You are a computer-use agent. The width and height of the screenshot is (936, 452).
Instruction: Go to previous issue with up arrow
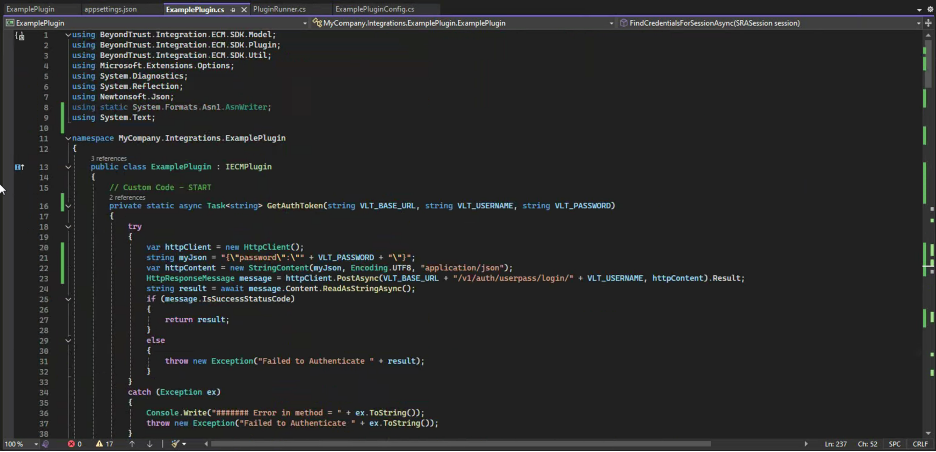tap(132, 444)
